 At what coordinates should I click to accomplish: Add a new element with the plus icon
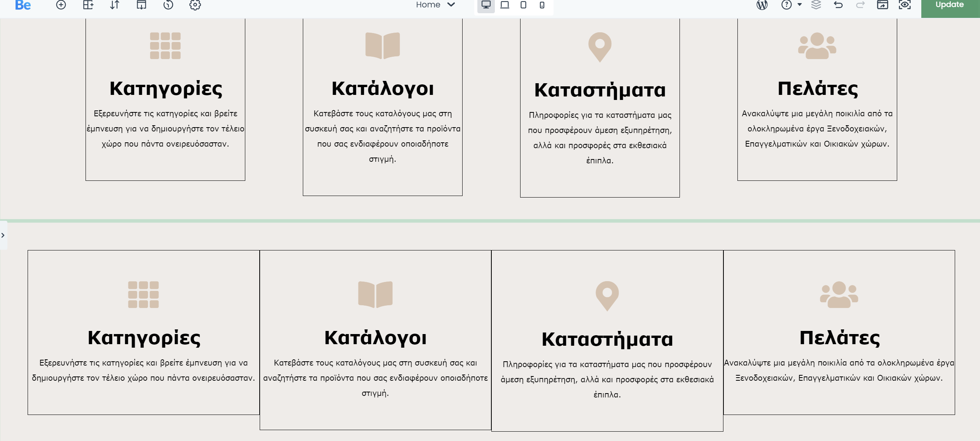(x=61, y=5)
